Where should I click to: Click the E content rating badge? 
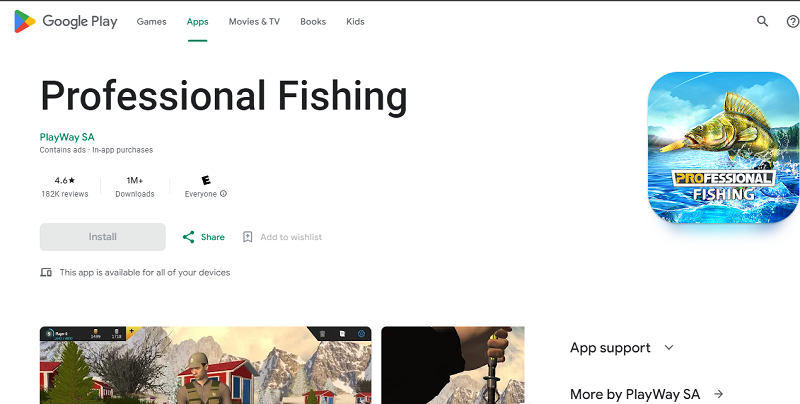(206, 180)
